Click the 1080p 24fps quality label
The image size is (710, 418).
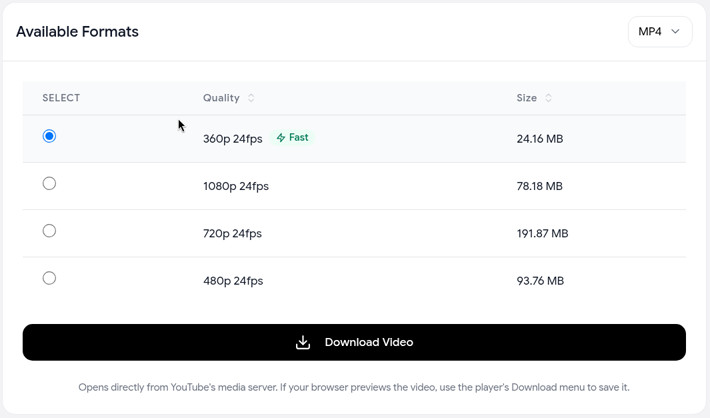tap(236, 186)
